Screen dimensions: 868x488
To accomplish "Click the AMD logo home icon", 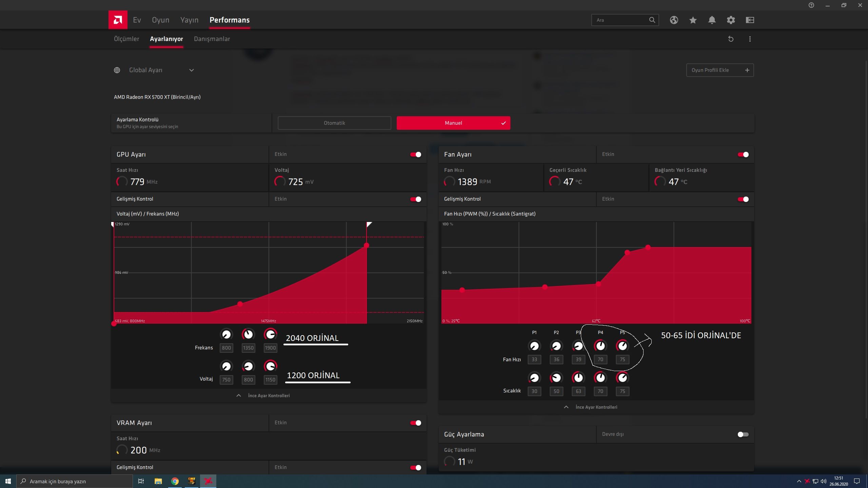I will coord(118,20).
